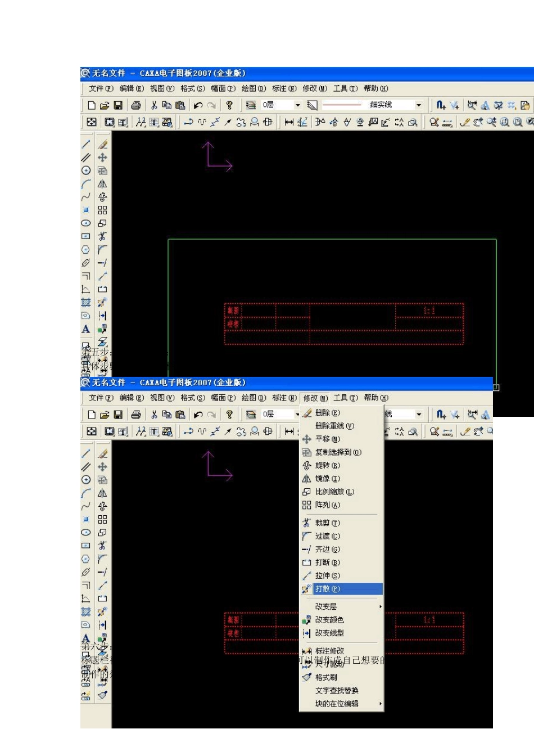Viewport: 534px width, 756px height.
Task: Open the 文件 menu in the upper window
Action: pyautogui.click(x=101, y=89)
